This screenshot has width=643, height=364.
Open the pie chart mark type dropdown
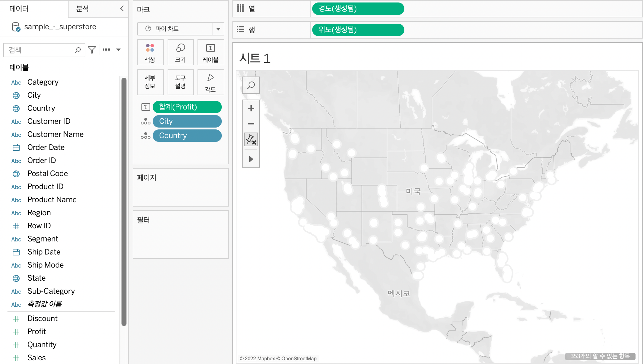pyautogui.click(x=218, y=29)
